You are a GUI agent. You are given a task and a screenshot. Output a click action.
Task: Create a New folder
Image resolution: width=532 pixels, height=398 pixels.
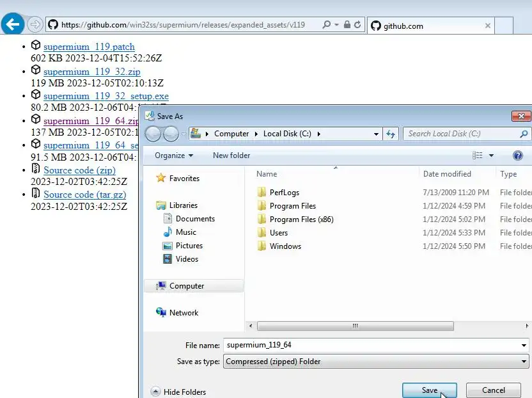click(x=231, y=155)
